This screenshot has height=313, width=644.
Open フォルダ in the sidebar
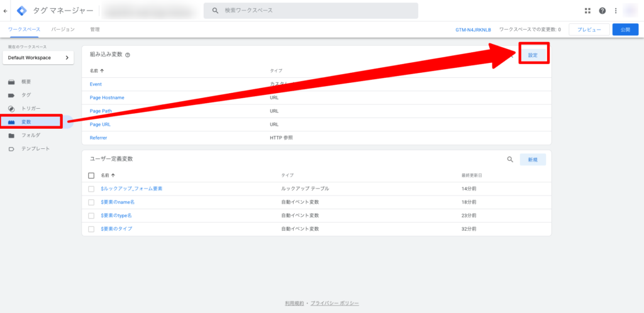coord(30,135)
